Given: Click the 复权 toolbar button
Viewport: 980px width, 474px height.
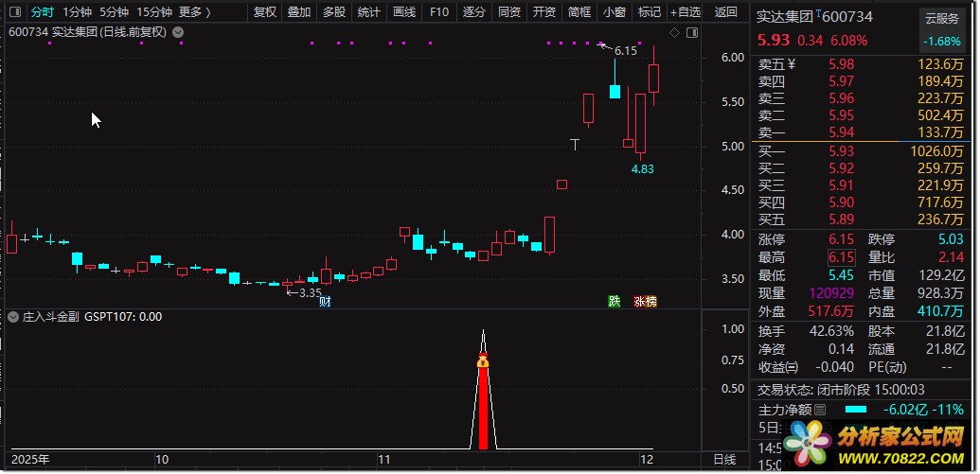Looking at the screenshot, I should 266,12.
